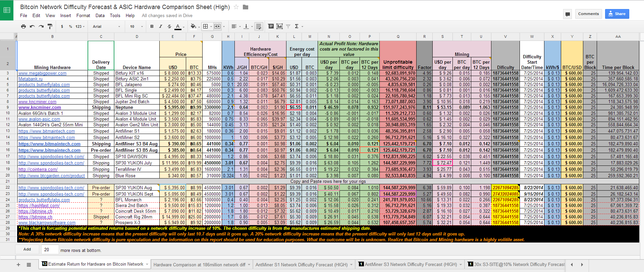The height and width of the screenshot is (272, 644).
Task: Open www.blackarrowsoftware.com link
Action: 47,223
